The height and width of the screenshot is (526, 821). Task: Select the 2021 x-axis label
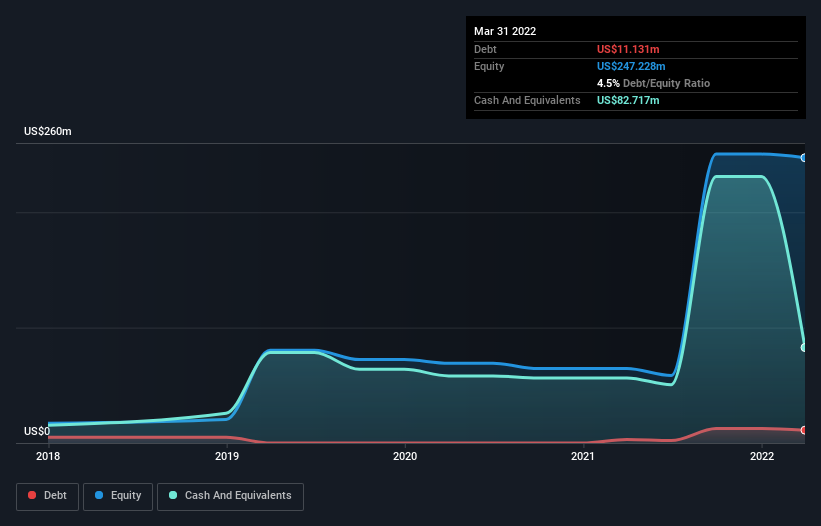click(583, 456)
